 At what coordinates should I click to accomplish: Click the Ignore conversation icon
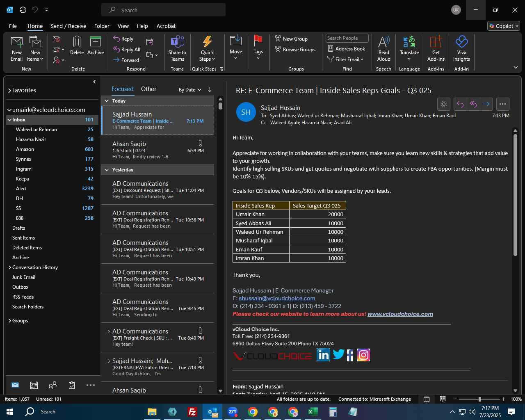click(x=56, y=39)
